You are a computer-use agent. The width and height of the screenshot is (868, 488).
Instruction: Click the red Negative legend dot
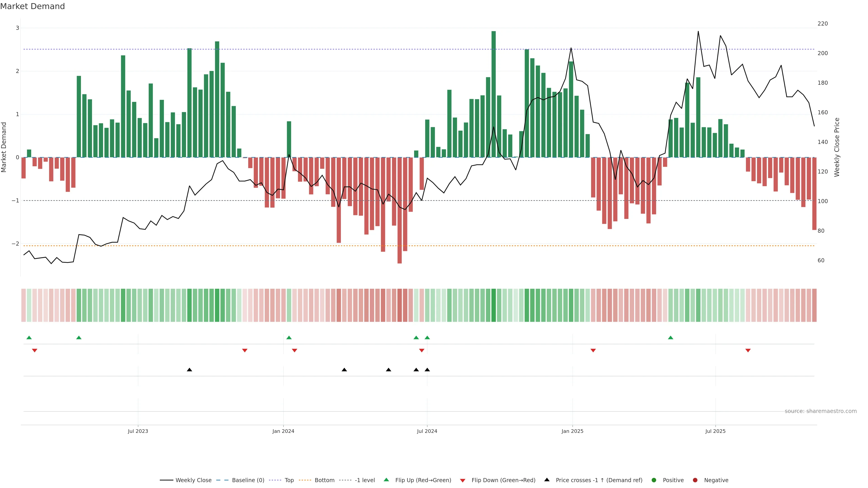click(x=695, y=480)
